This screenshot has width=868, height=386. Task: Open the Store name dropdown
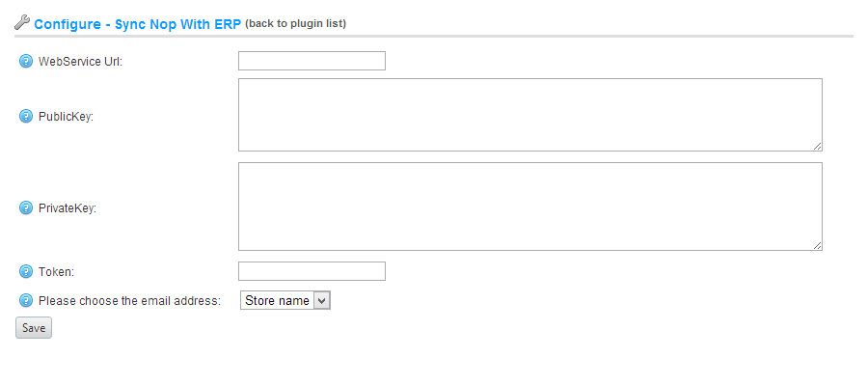coord(285,301)
